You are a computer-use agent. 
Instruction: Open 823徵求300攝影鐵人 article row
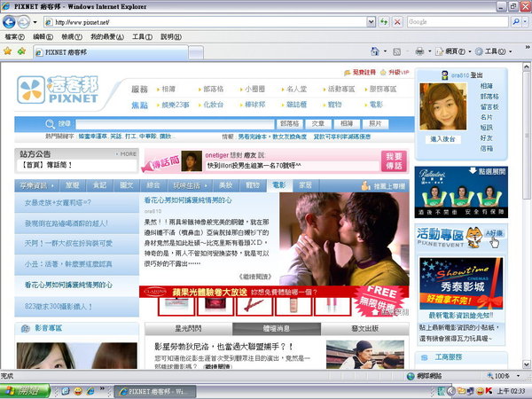tap(76, 307)
